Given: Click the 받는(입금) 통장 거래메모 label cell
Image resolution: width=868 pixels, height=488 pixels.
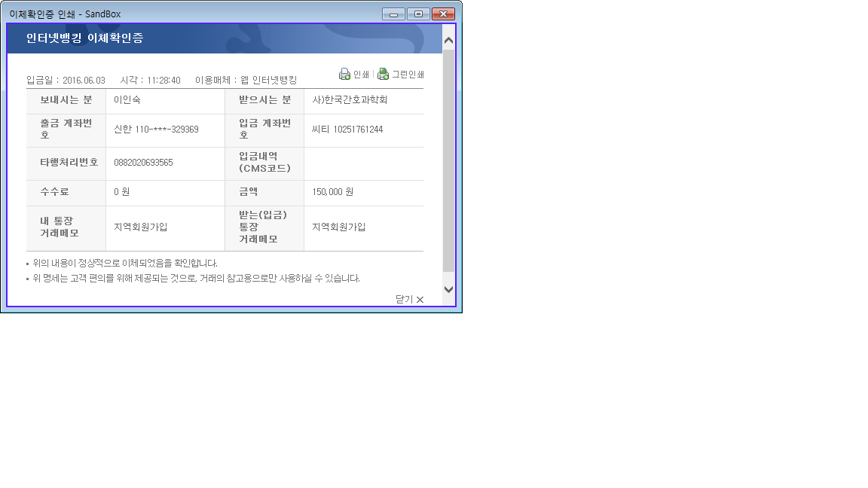Looking at the screenshot, I should (x=264, y=227).
